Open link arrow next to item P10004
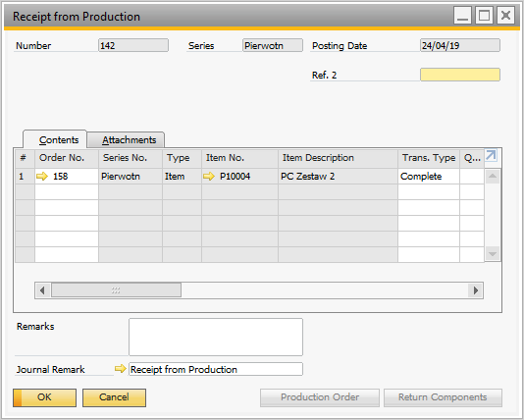524x420 pixels. [209, 176]
